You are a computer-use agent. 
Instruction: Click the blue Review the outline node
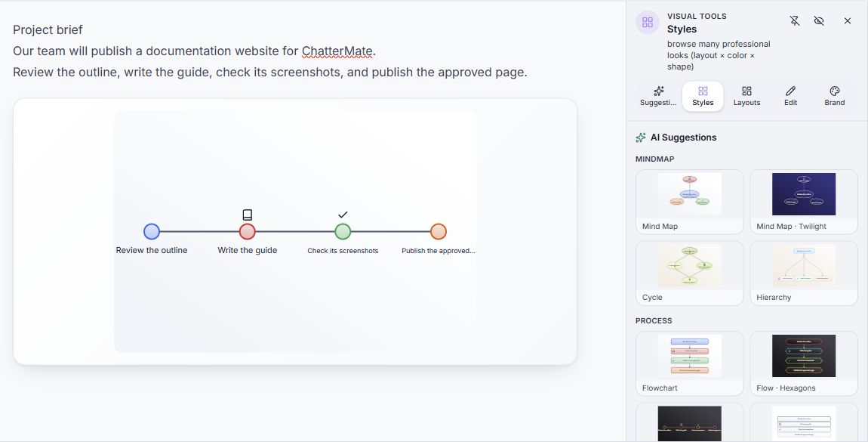[152, 231]
